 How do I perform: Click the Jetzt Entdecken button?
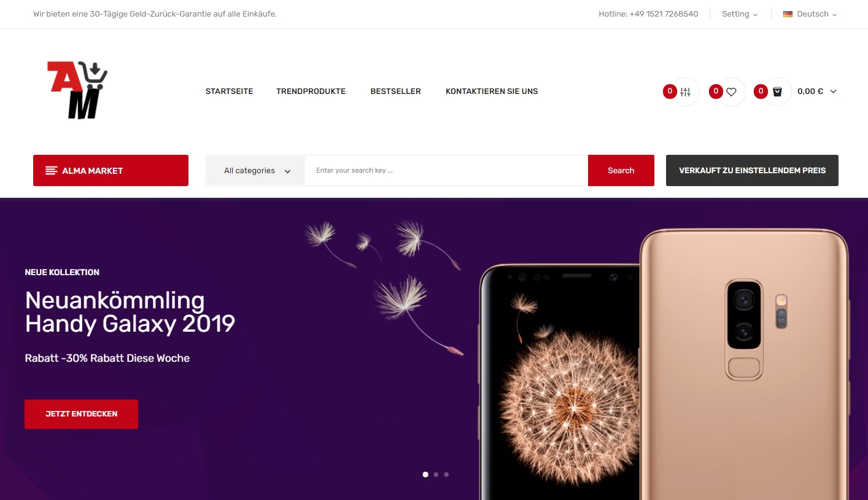(x=81, y=414)
